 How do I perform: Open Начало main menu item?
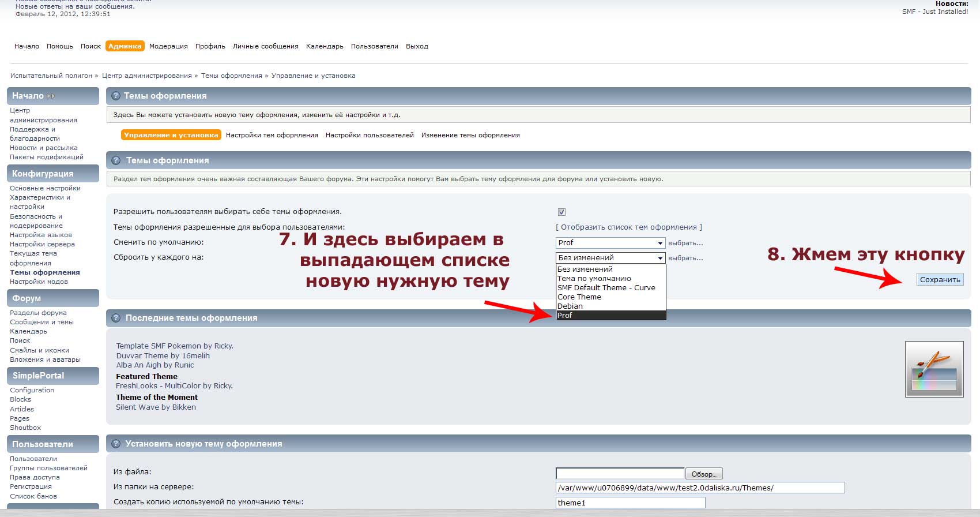point(27,46)
